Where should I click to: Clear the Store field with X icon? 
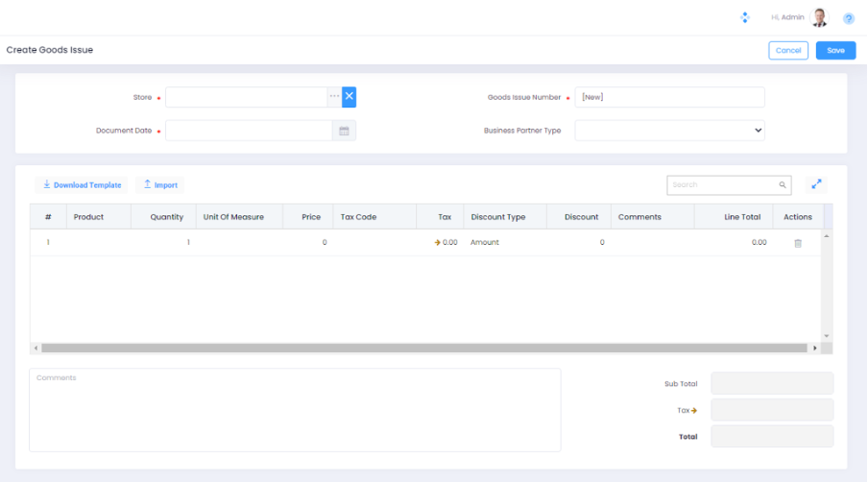tap(349, 96)
